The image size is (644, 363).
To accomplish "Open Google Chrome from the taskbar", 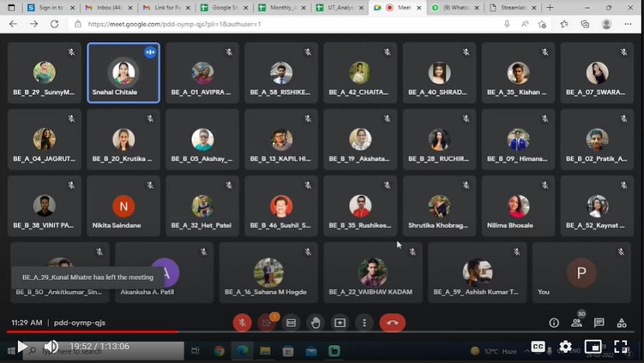I will point(220,351).
